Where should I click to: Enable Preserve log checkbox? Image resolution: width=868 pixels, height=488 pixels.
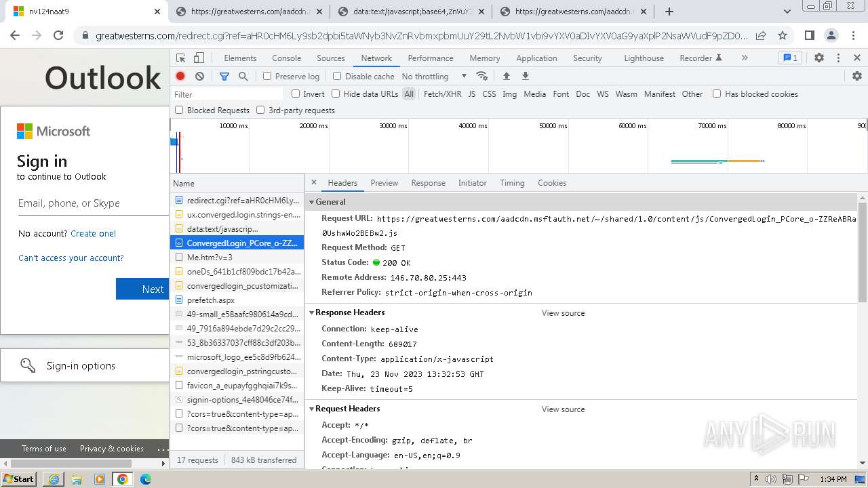[267, 76]
